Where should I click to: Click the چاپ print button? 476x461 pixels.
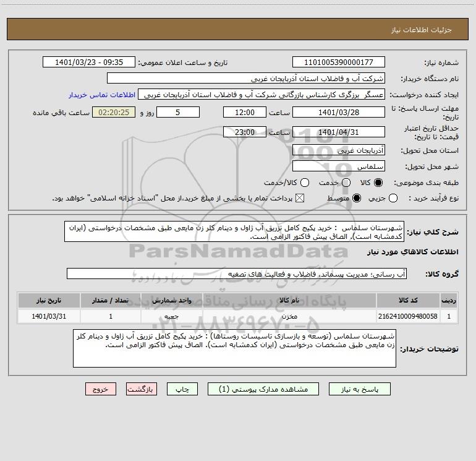(182, 389)
